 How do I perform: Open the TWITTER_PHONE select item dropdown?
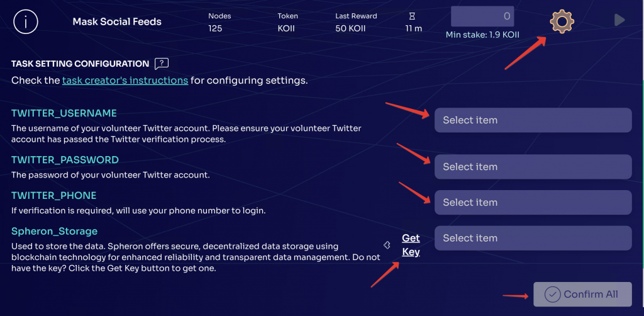[x=533, y=203]
